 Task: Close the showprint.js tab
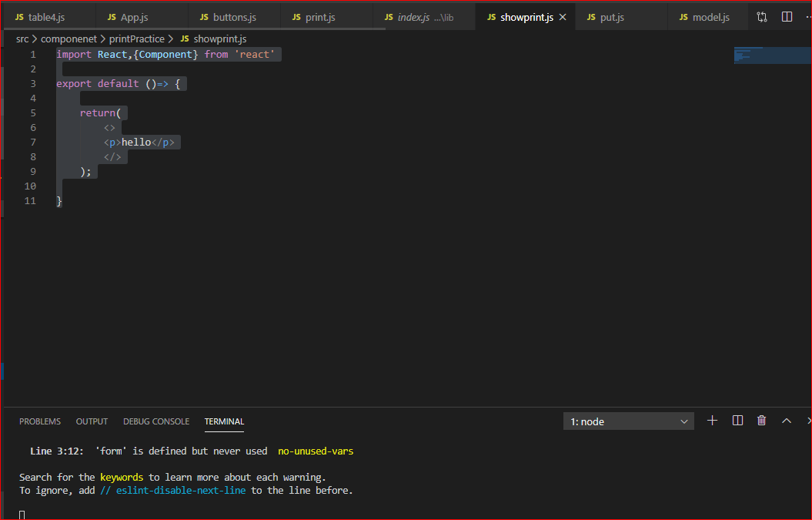point(563,17)
